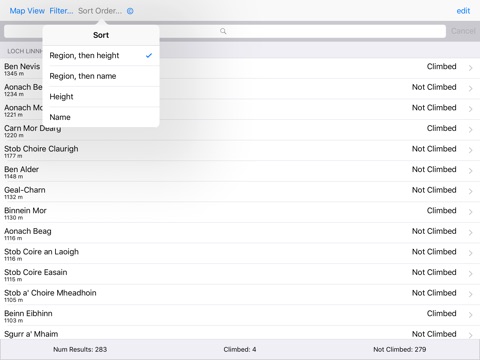Select the Stob Choire Claurigh entry
This screenshot has height=360, width=480.
tap(240, 151)
